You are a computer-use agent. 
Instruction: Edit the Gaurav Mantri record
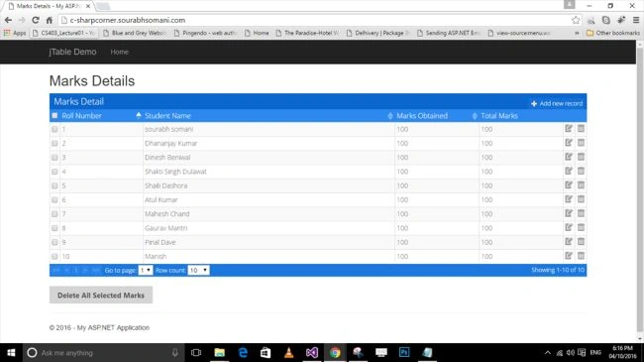pyautogui.click(x=569, y=227)
